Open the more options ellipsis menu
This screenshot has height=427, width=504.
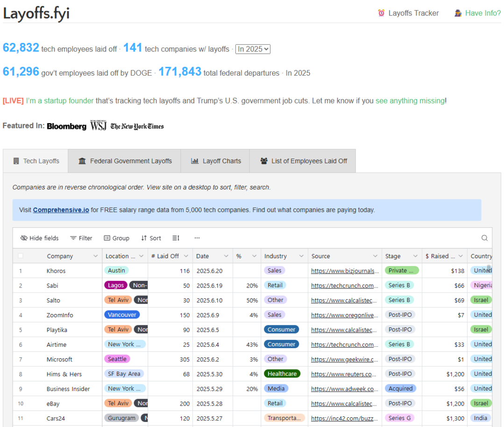[x=197, y=238]
